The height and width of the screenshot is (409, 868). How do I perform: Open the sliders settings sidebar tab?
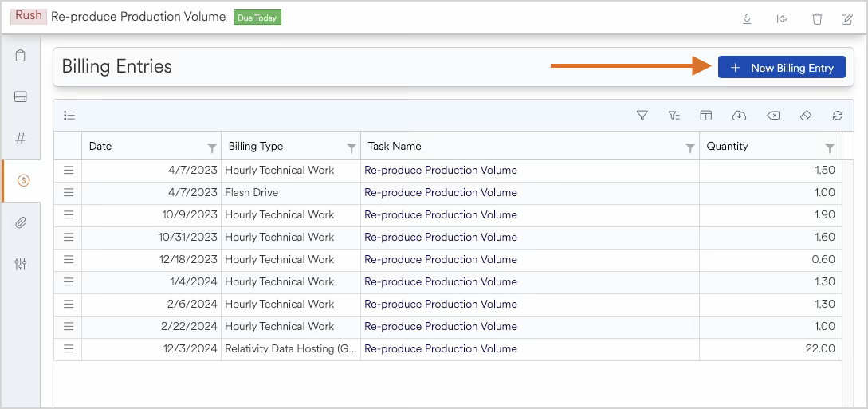pyautogui.click(x=21, y=264)
